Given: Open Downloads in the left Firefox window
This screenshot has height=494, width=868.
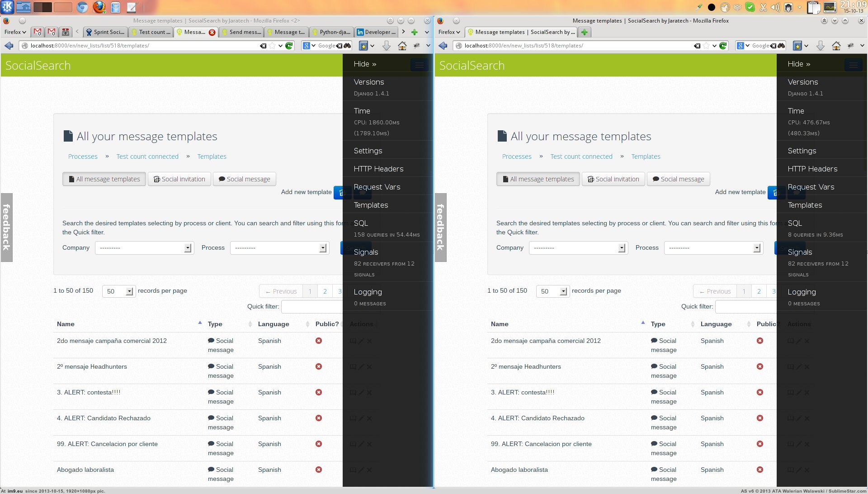Looking at the screenshot, I should tap(387, 46).
